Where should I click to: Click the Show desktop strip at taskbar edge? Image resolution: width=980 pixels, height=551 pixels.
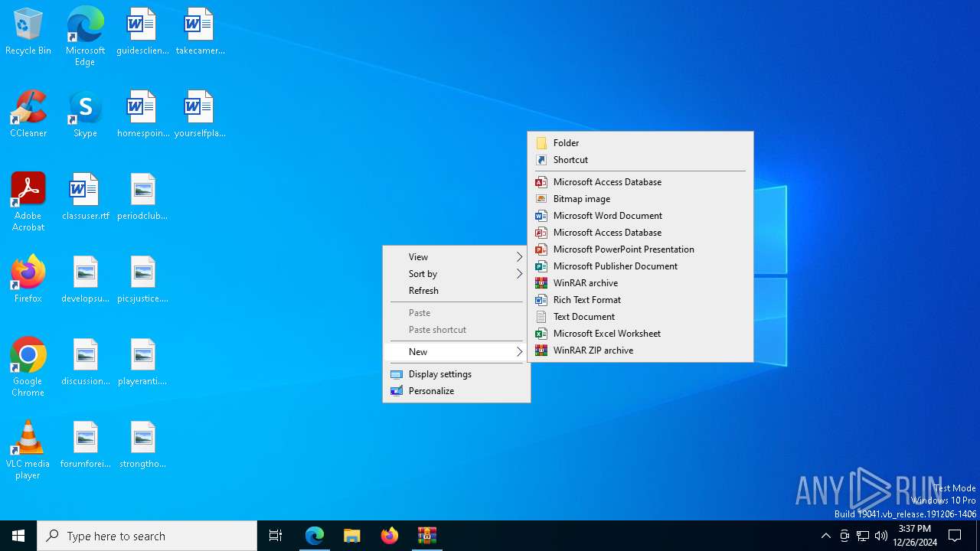[978, 536]
